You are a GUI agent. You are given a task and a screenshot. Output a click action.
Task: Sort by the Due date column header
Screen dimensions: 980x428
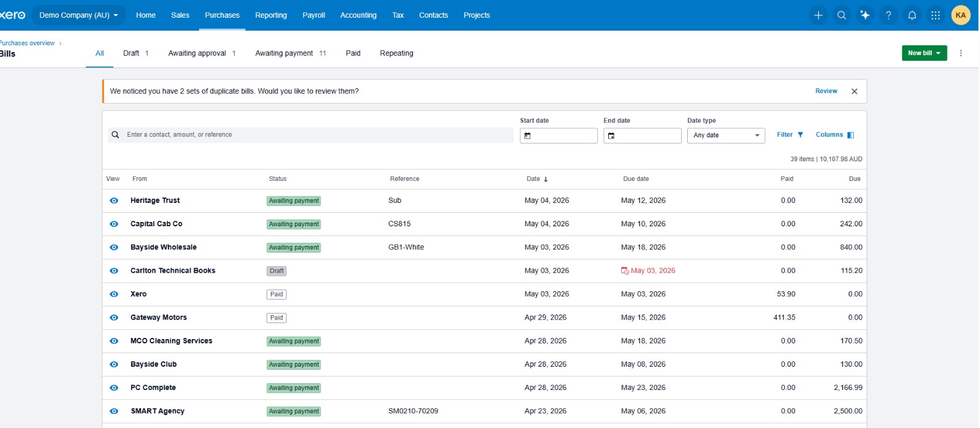636,179
